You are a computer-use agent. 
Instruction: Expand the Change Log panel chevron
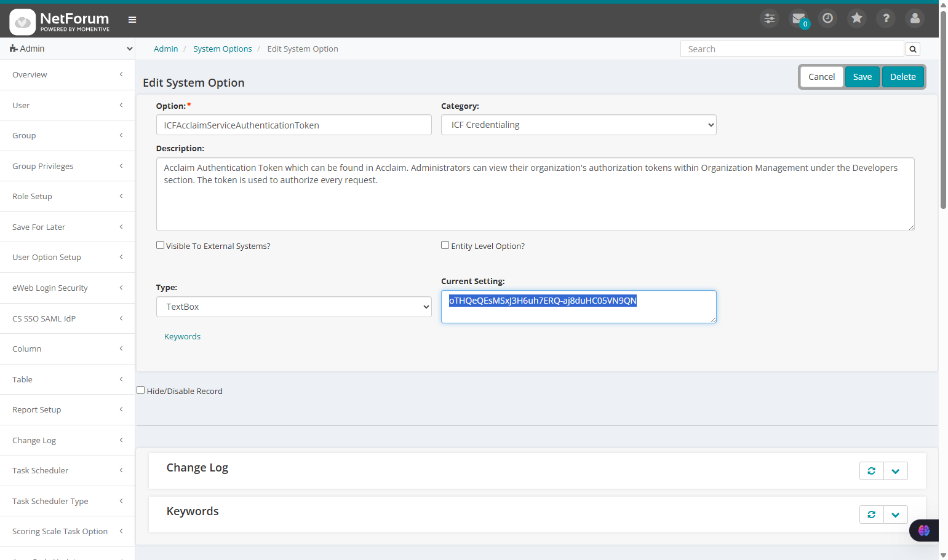pos(896,471)
